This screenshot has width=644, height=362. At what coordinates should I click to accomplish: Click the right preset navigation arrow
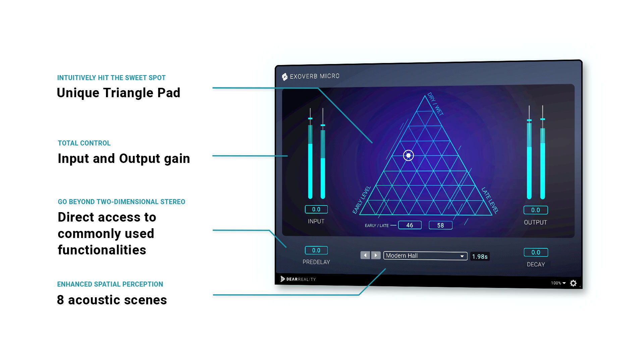click(x=375, y=256)
